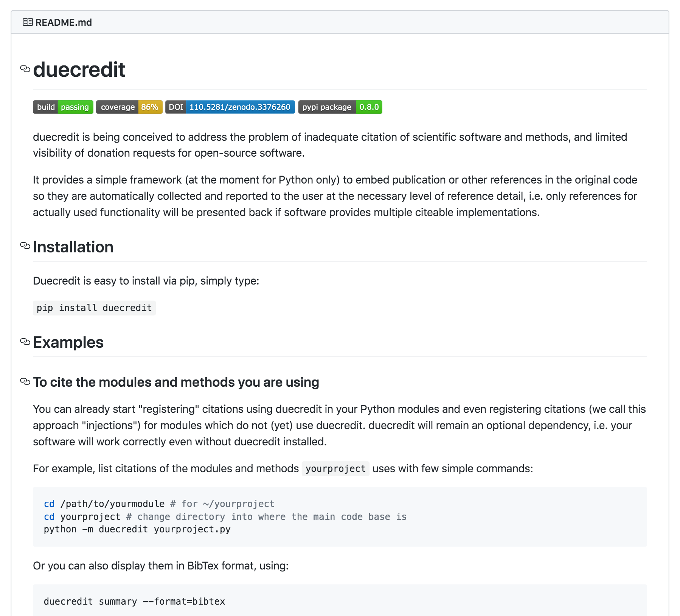Click the duecredit main heading
The width and height of the screenshot is (680, 616).
click(79, 70)
